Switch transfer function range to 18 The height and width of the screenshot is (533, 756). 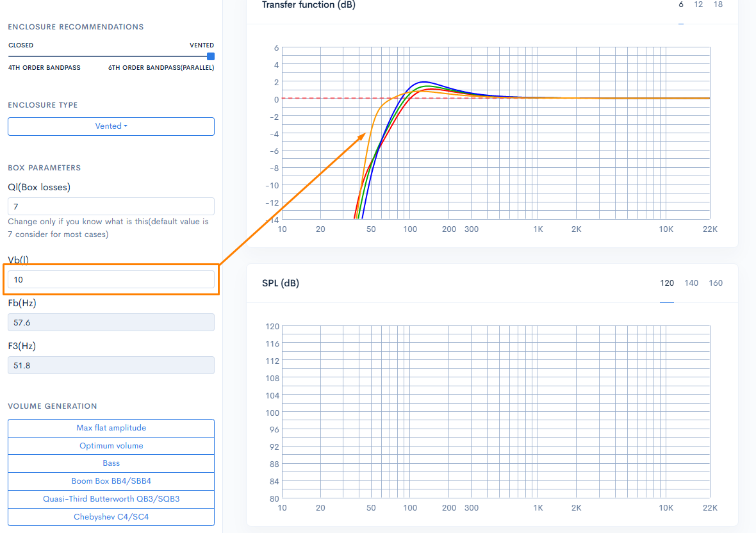click(718, 5)
